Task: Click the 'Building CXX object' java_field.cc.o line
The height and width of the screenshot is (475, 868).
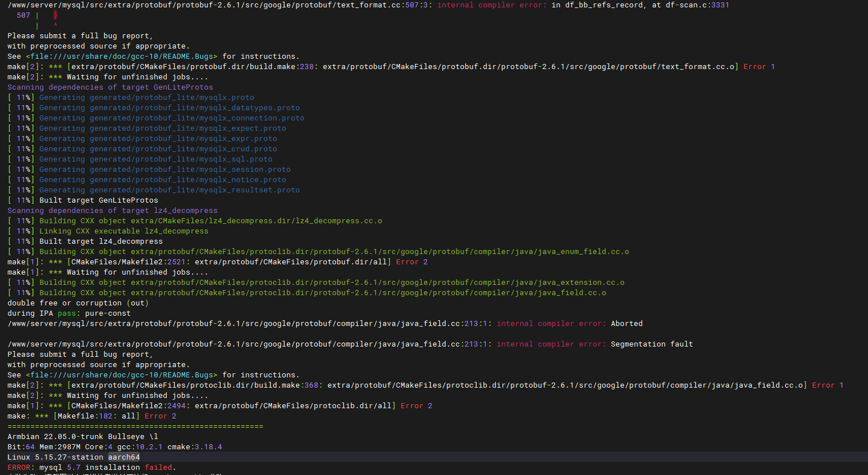Action: point(307,293)
